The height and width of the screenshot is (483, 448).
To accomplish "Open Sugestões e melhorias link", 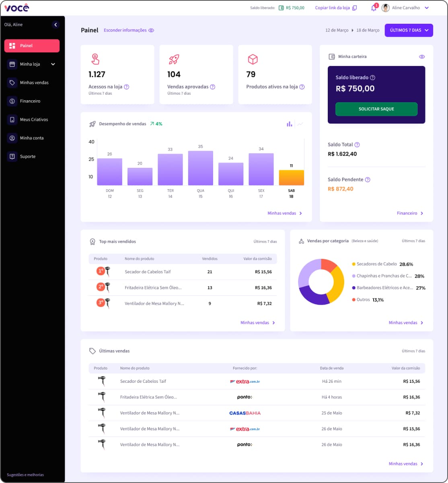I will point(25,475).
